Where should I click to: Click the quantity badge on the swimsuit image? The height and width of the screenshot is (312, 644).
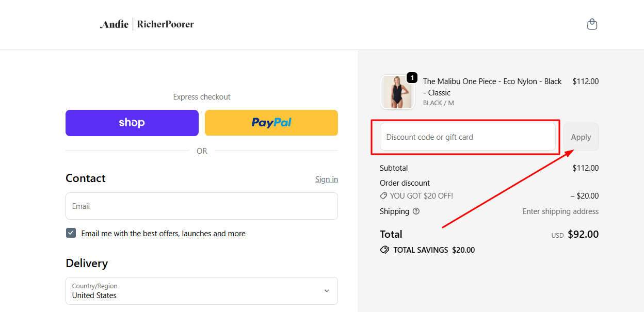(412, 77)
